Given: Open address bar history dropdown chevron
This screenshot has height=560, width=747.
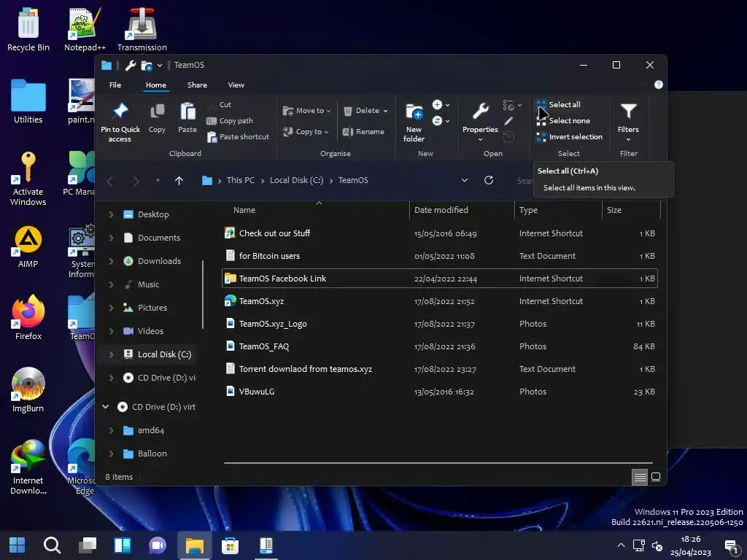Looking at the screenshot, I should coord(465,181).
